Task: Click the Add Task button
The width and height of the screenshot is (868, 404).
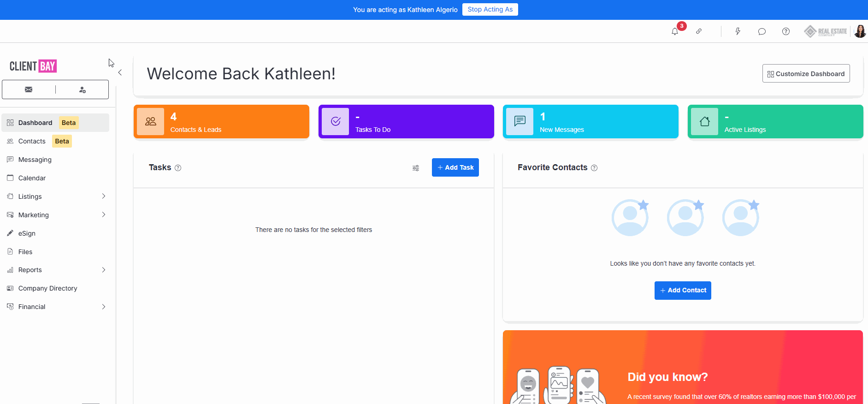Action: click(x=455, y=167)
